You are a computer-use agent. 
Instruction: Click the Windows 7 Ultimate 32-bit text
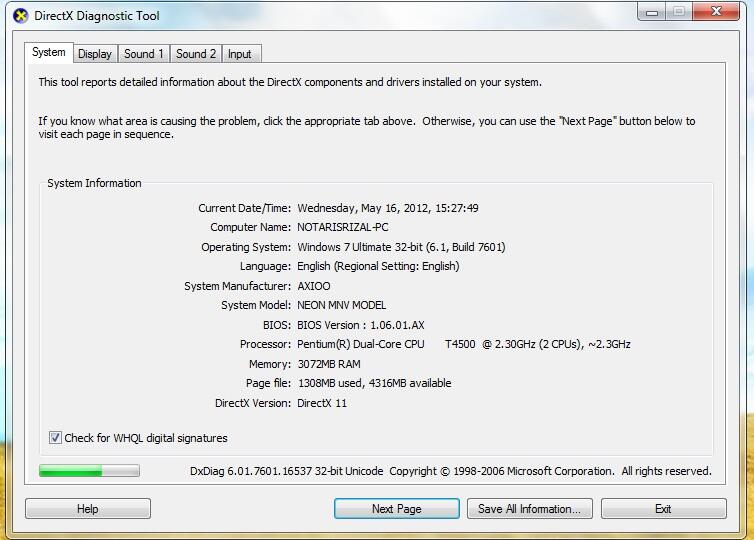click(401, 247)
